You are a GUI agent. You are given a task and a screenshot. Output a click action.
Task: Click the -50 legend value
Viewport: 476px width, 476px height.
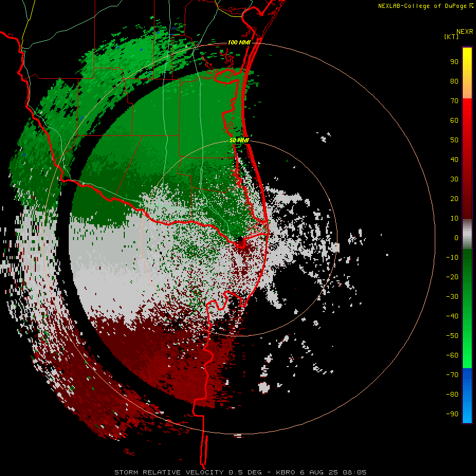(x=452, y=336)
